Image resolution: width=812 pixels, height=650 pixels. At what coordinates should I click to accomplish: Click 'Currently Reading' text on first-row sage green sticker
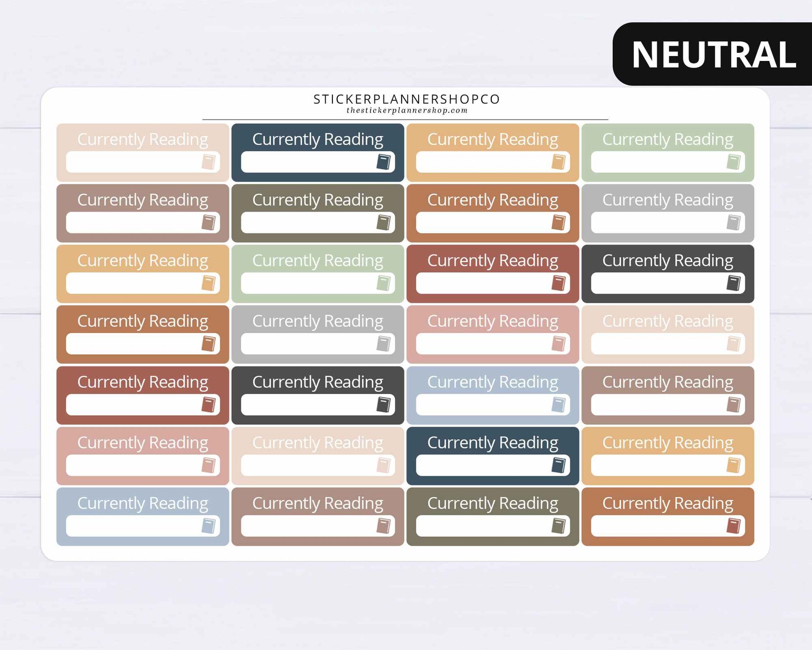pos(668,140)
